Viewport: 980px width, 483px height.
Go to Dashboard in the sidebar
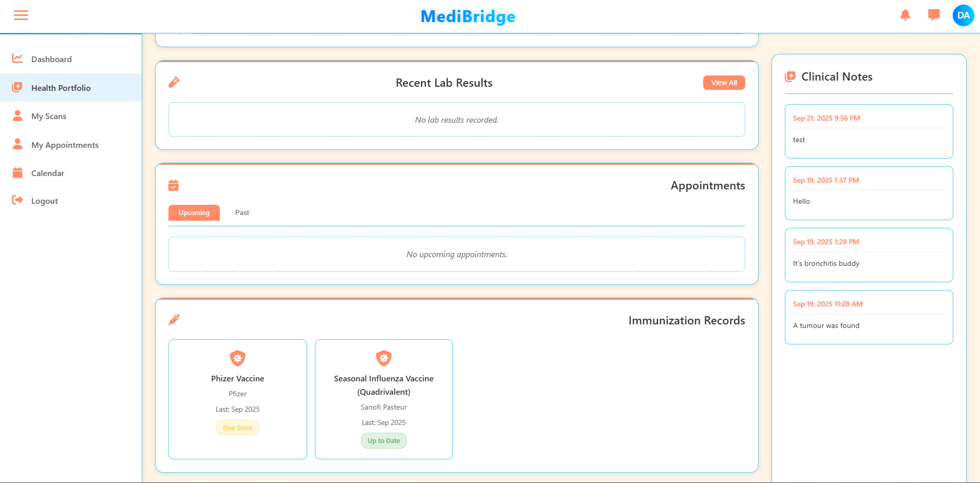click(x=51, y=59)
